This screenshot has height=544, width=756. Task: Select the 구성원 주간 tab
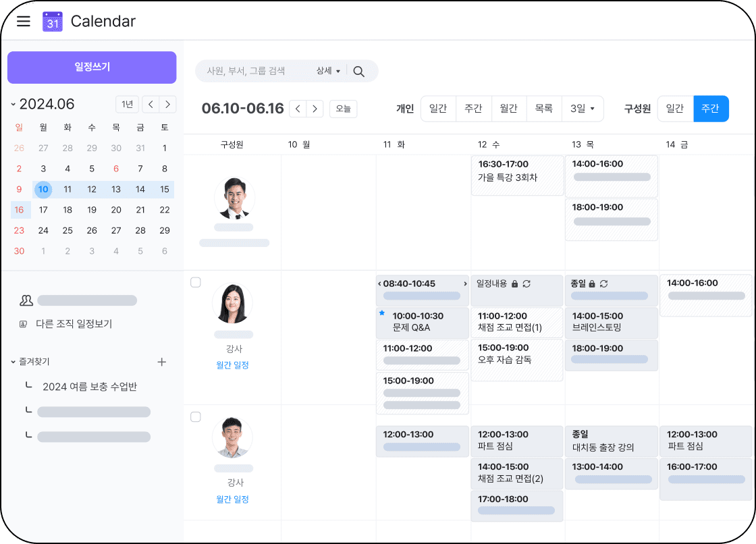point(711,109)
